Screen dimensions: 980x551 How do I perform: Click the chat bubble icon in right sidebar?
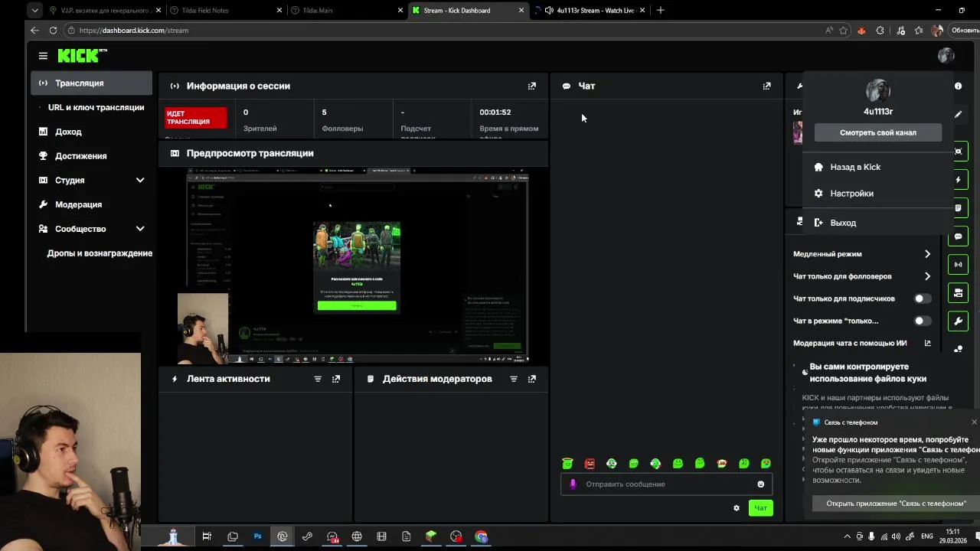pyautogui.click(x=958, y=236)
